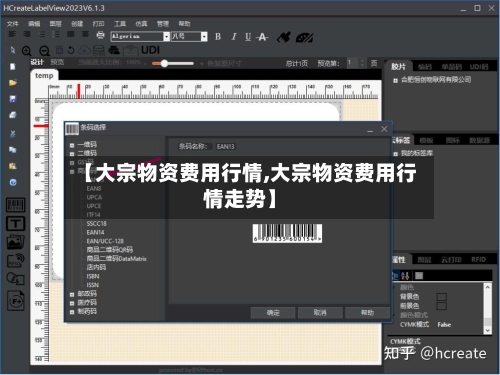Screen dimensions: 500x375
Task: Toggle Italic text formatting
Action: [x=234, y=37]
